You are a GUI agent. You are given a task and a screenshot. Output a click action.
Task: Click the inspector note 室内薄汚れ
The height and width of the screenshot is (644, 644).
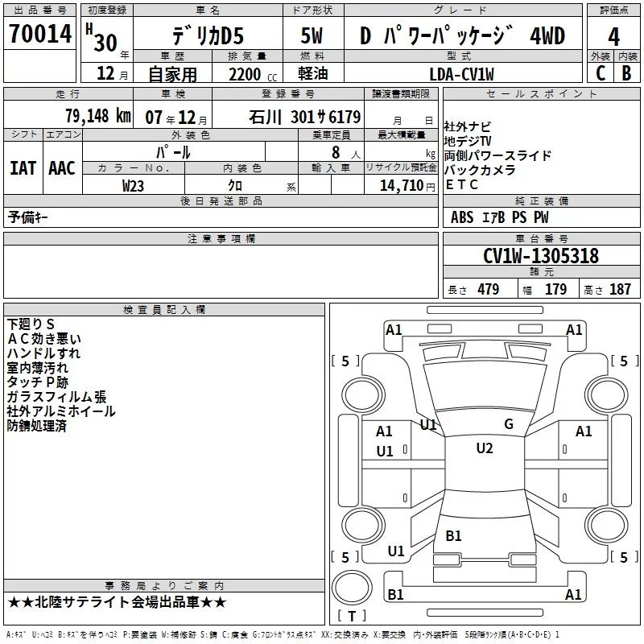coord(37,368)
